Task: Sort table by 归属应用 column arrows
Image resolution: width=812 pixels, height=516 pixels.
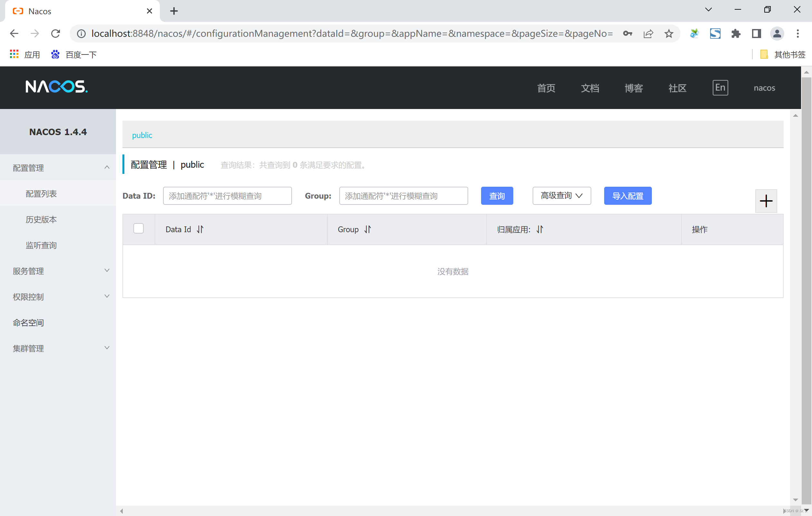Action: pyautogui.click(x=540, y=230)
